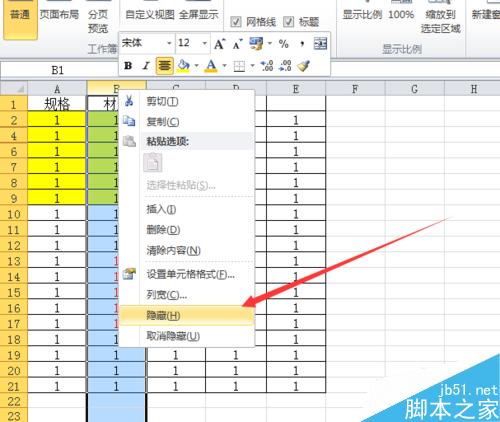Click the paste option clipboard button
This screenshot has width=500, height=422.
pyautogui.click(x=153, y=163)
